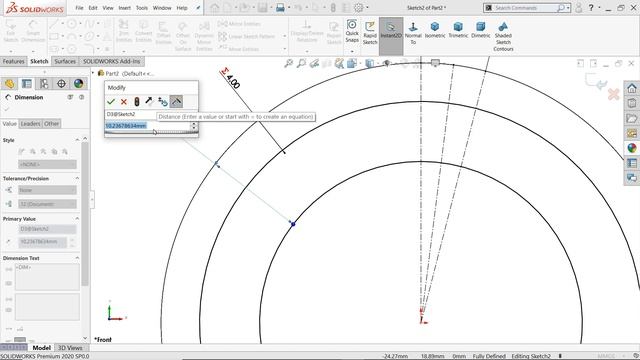Expand the Part2 flyout tree node
Screen dimensions: 640x360
click(93, 73)
